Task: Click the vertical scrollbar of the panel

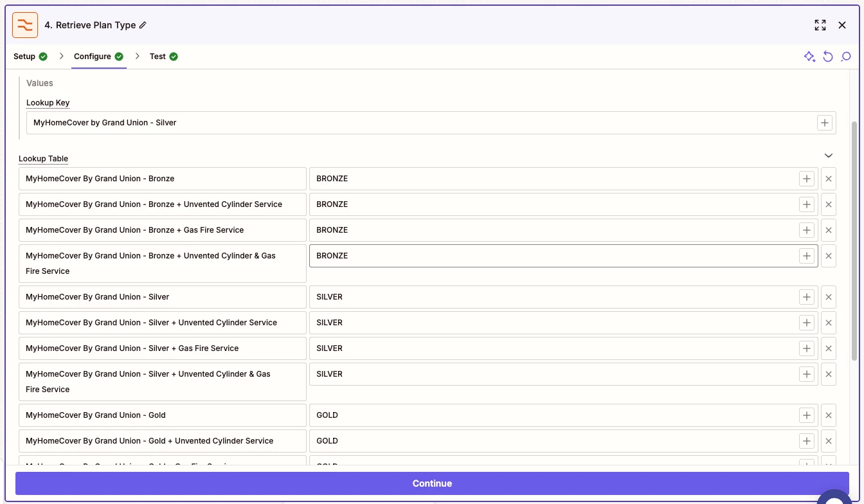Action: 854,240
